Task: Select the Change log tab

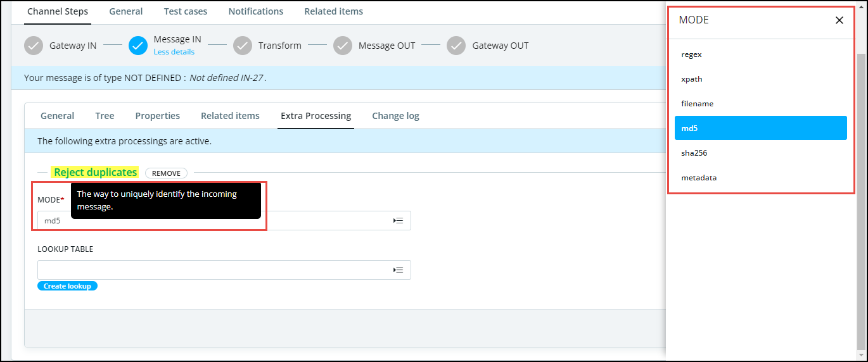Action: (396, 116)
